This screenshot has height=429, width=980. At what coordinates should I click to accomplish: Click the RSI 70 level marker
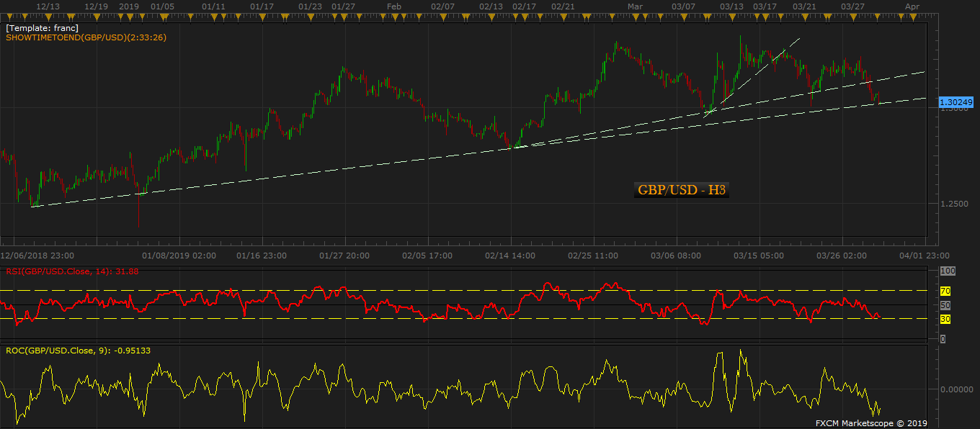[945, 291]
